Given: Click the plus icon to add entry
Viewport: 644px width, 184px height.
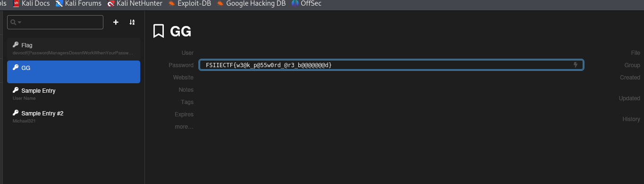Looking at the screenshot, I should point(116,22).
